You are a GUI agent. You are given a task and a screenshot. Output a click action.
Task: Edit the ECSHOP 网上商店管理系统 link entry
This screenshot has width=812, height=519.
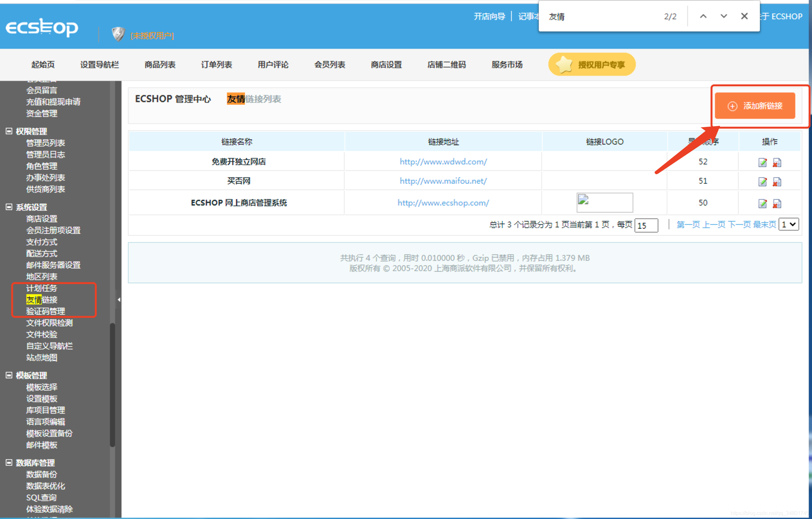762,203
